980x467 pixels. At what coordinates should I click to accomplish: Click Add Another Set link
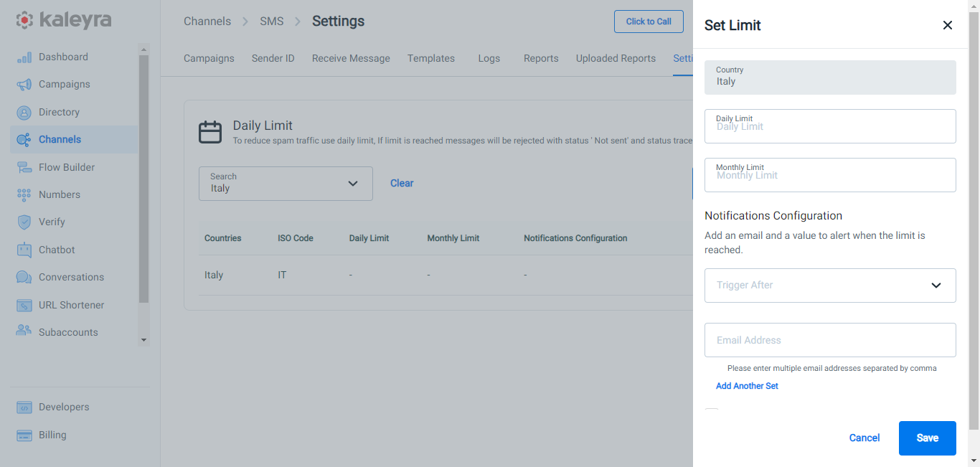coord(747,386)
